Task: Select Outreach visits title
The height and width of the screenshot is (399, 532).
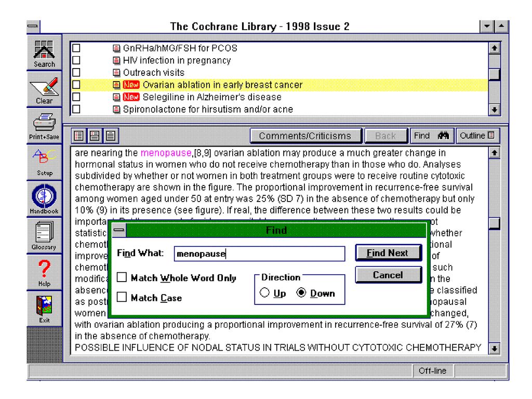Action: (154, 73)
